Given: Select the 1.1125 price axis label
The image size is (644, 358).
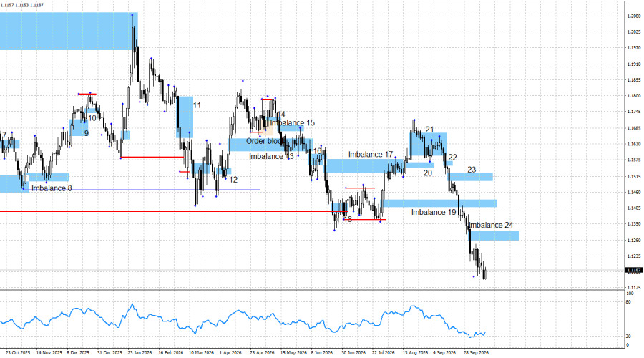Looking at the screenshot, I should click(x=634, y=288).
